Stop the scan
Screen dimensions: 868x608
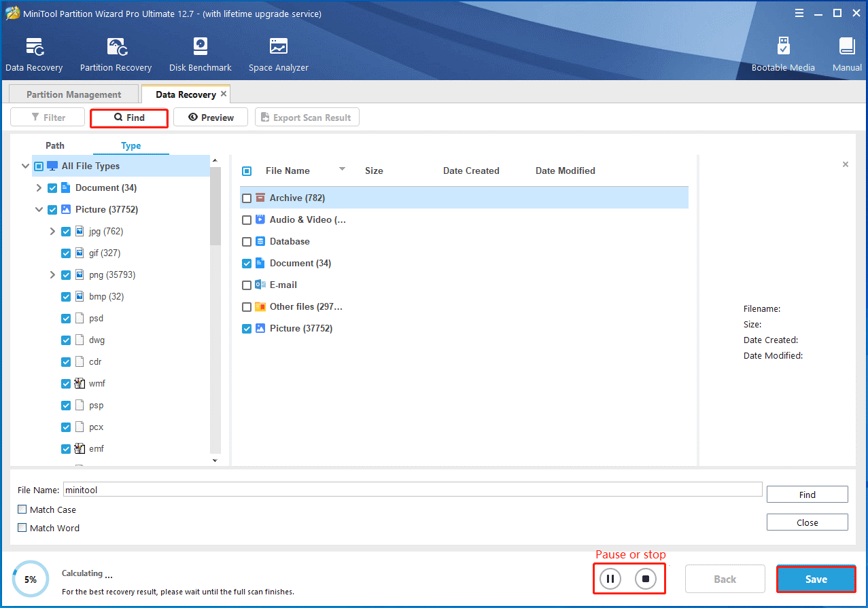pyautogui.click(x=646, y=579)
